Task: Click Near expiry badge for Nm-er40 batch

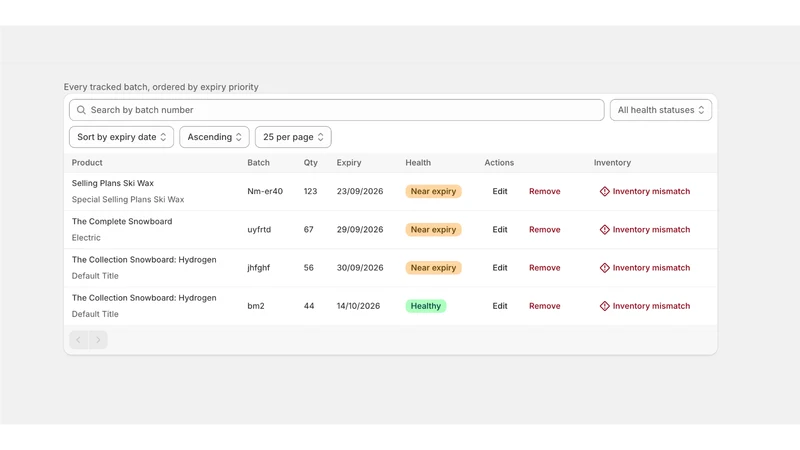Action: click(x=433, y=191)
